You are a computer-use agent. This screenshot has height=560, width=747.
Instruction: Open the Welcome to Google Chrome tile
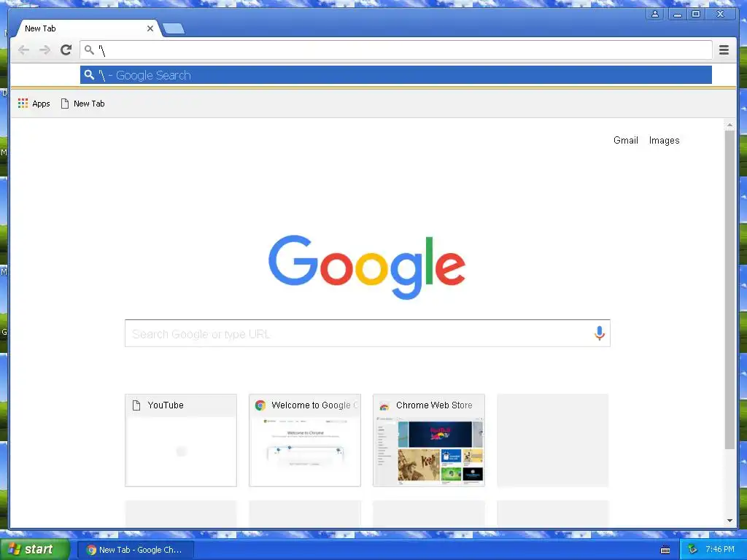click(305, 440)
